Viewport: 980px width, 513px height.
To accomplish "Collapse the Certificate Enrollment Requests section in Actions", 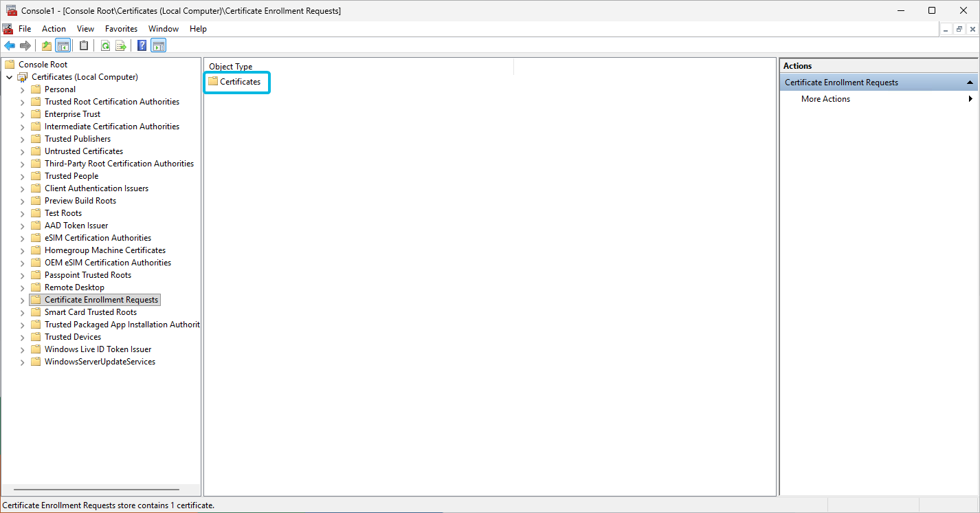I will (x=970, y=83).
